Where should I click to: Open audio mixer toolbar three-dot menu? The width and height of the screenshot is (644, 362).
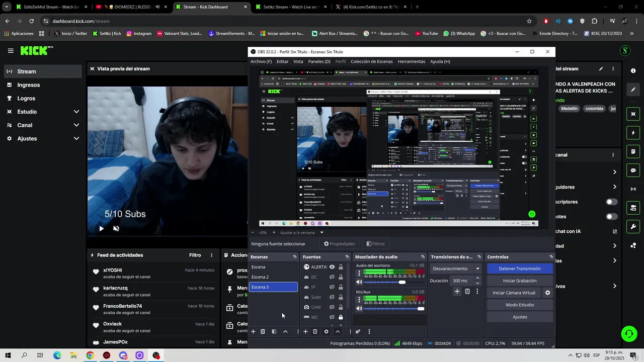tap(369, 331)
